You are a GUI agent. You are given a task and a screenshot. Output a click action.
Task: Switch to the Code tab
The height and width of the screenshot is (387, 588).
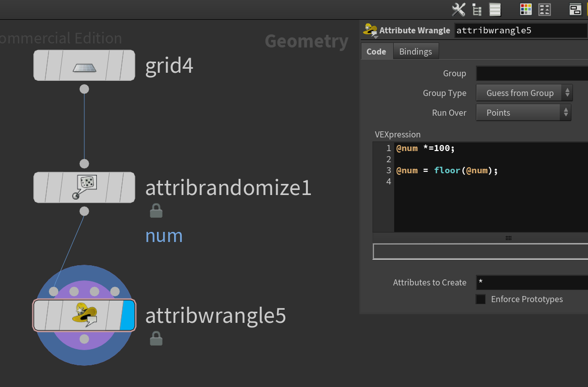click(x=377, y=52)
